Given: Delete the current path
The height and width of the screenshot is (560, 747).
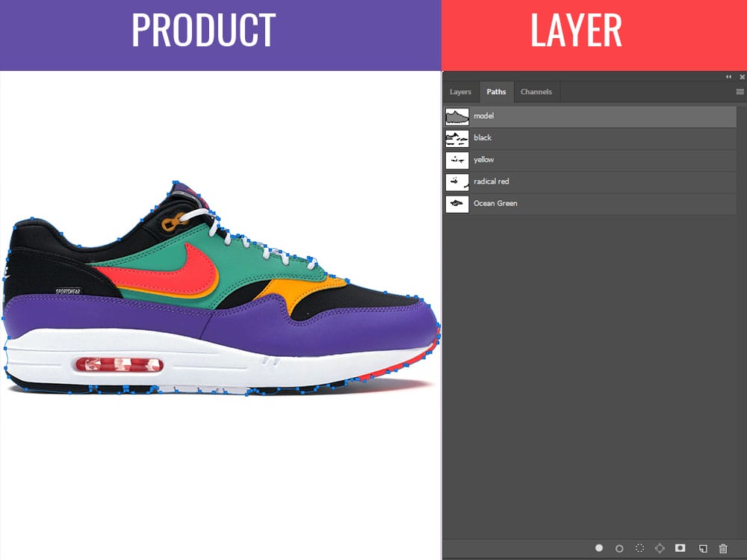Looking at the screenshot, I should coord(723,549).
